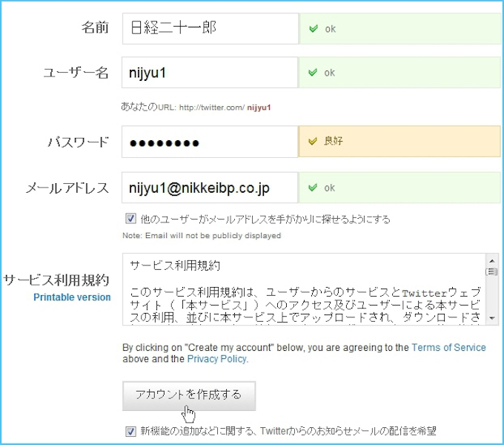Click the サービス利用規約 label on the left
The image size is (504, 445).
(56, 280)
